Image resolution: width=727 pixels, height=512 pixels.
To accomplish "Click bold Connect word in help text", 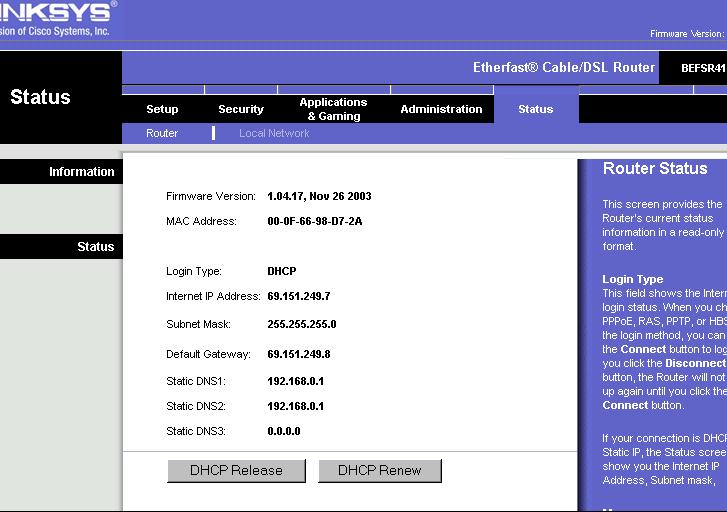I will coord(643,349).
